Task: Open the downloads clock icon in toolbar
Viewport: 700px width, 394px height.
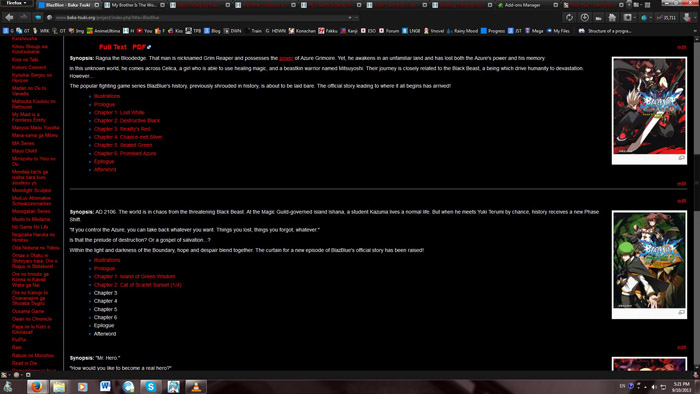Action: pos(584,17)
